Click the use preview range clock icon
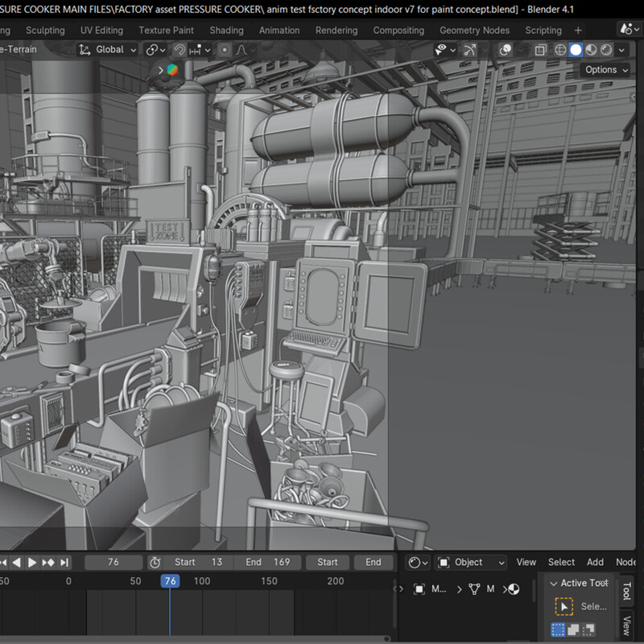This screenshot has width=644, height=644. pos(155,562)
